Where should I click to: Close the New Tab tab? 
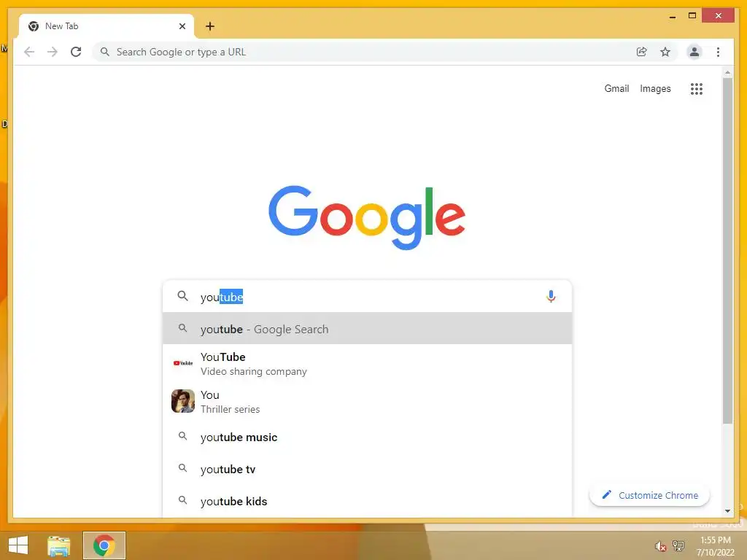[182, 26]
